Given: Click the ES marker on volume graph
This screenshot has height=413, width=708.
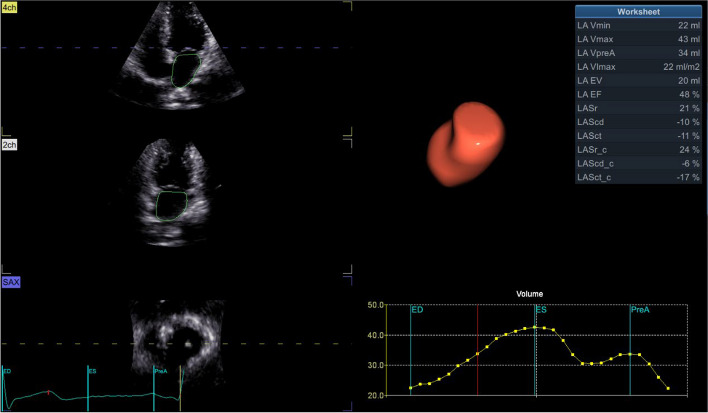Looking at the screenshot, I should [536, 350].
